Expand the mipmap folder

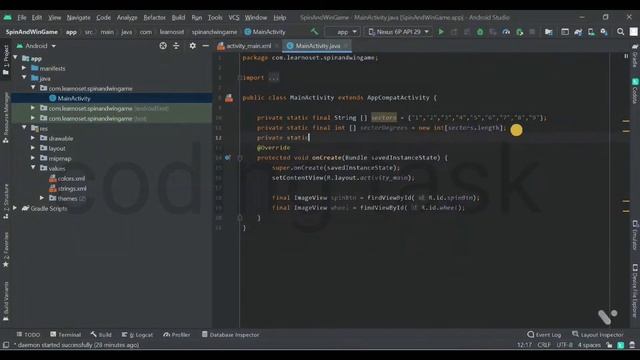tap(33, 158)
